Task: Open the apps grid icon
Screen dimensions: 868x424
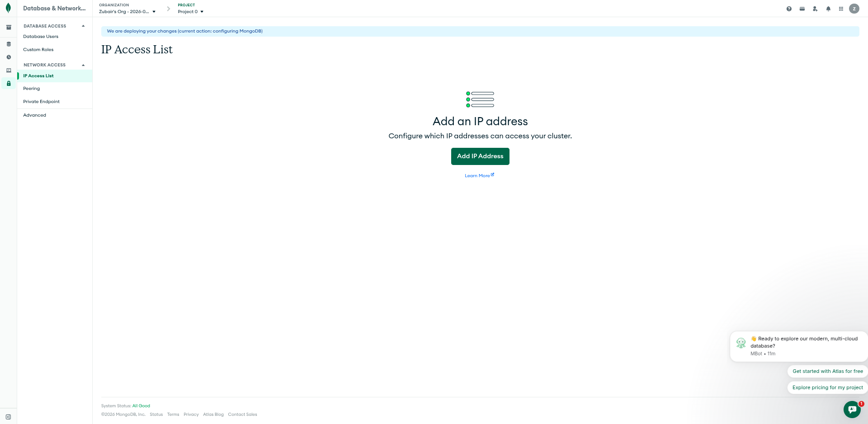Action: (x=841, y=9)
